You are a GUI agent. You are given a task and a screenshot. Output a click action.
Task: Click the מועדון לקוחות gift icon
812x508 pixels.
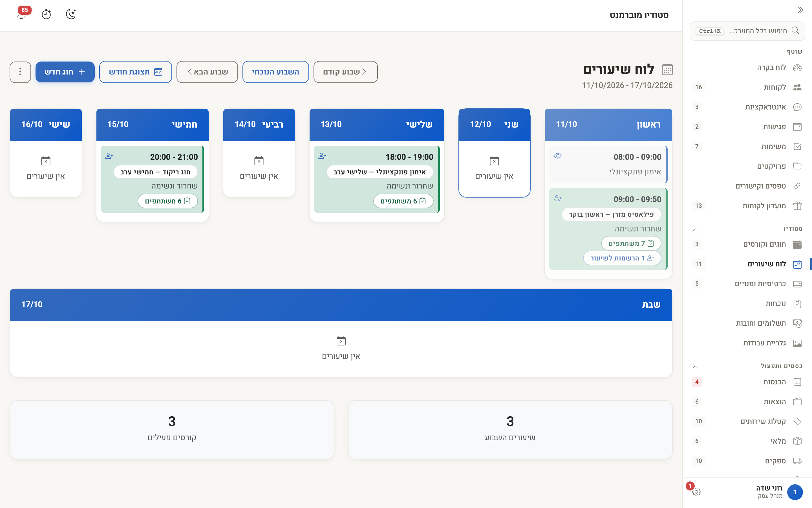[x=797, y=206]
